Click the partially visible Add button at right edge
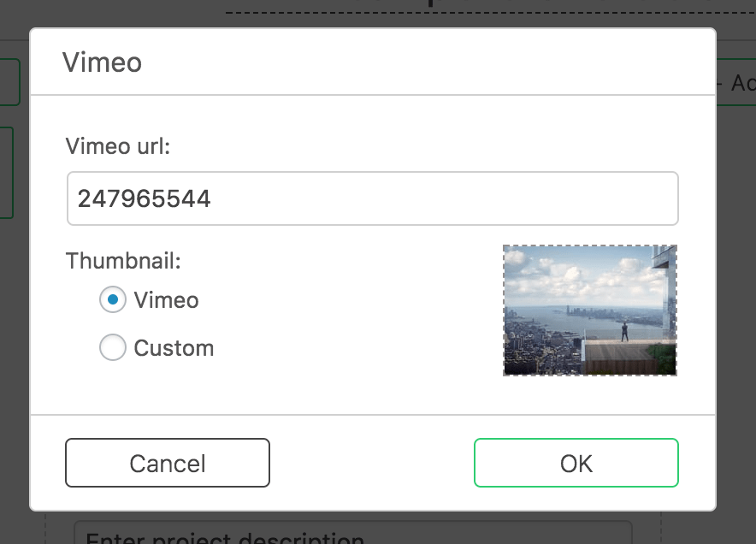Image resolution: width=756 pixels, height=544 pixels. click(736, 83)
